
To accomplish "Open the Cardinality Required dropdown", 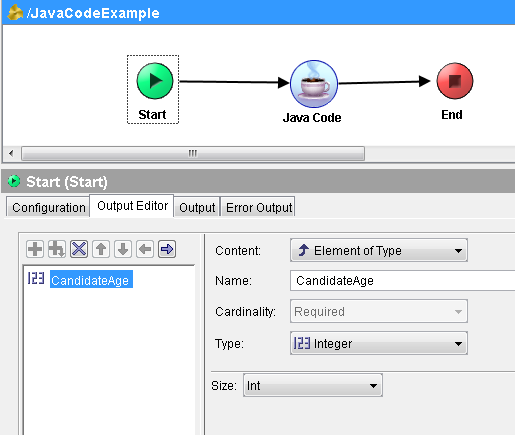I will click(379, 311).
